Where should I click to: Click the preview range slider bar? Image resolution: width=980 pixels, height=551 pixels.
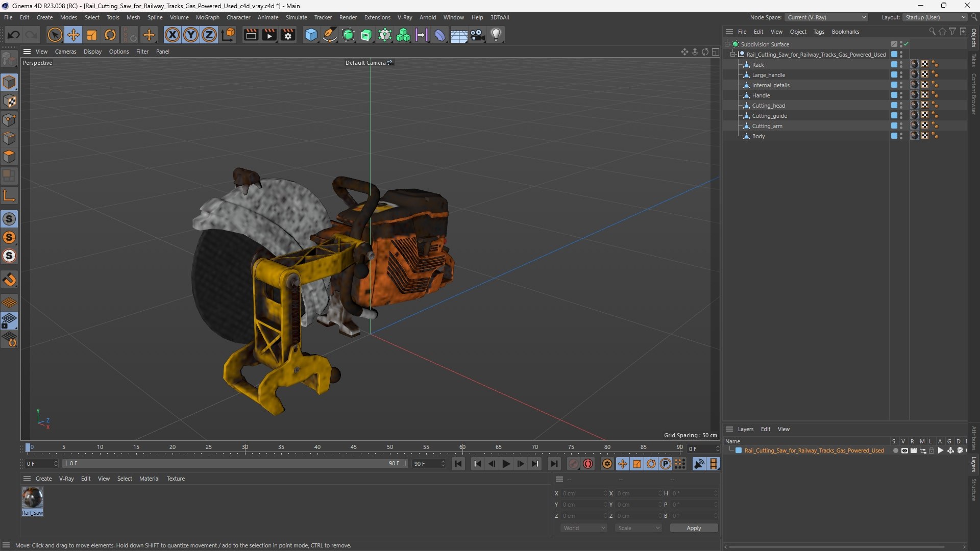point(235,464)
